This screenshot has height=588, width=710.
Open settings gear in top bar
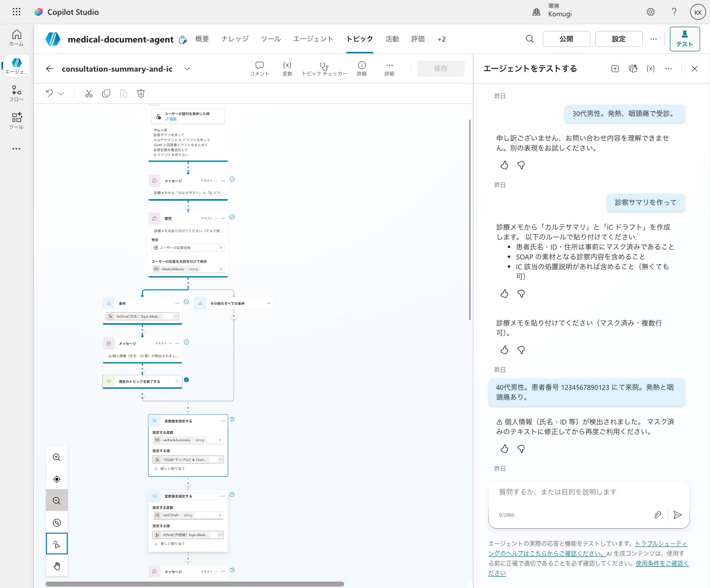(x=651, y=12)
